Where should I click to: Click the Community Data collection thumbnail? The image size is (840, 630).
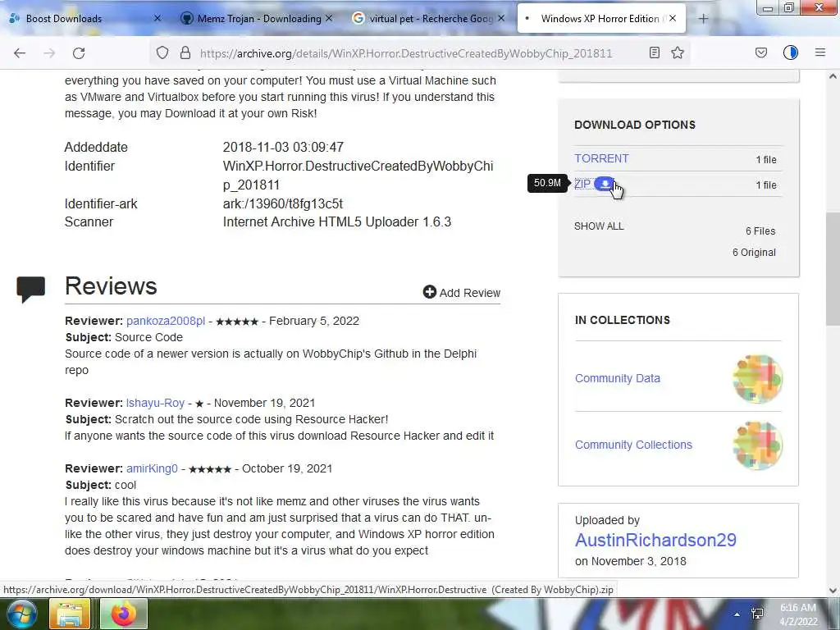[757, 378]
